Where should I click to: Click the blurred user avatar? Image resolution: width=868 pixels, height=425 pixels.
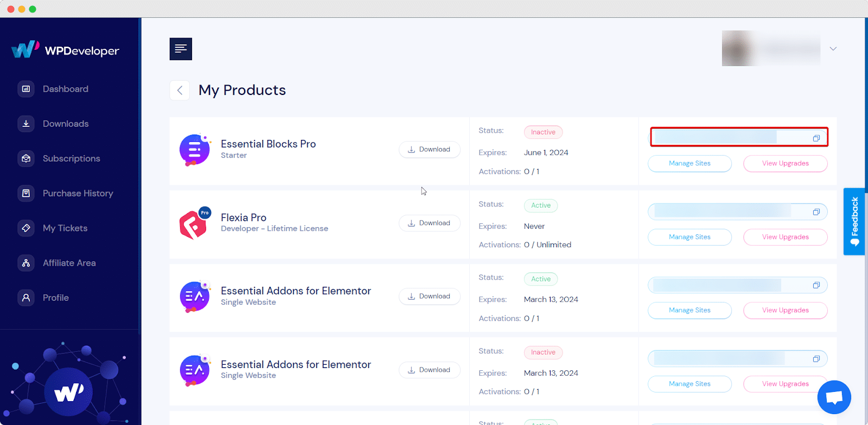pos(737,48)
